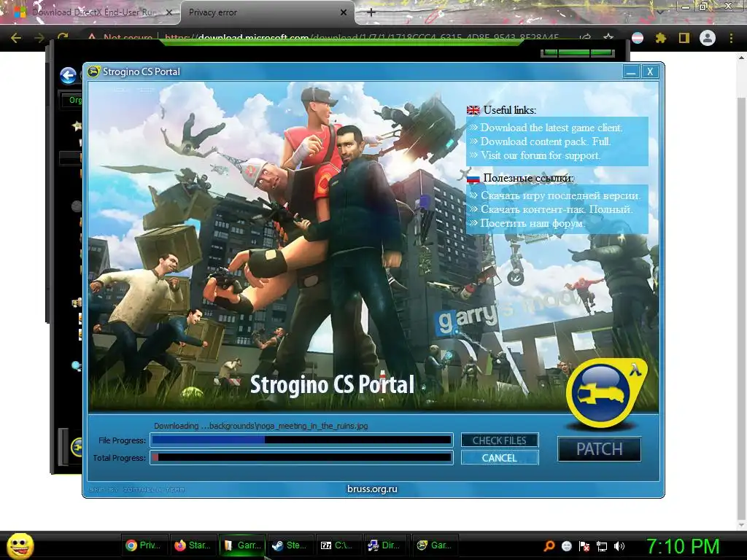Click the smiley face Start button
This screenshot has height=560, width=747.
pos(20,545)
